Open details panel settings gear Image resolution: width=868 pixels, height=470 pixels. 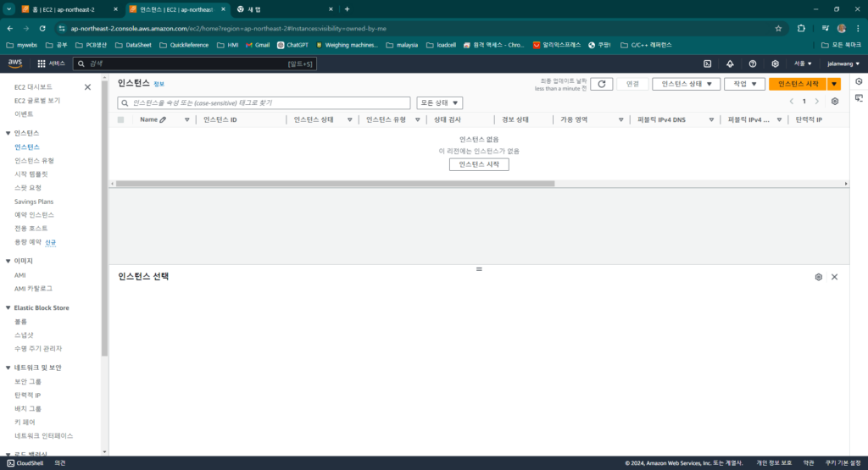pos(818,277)
